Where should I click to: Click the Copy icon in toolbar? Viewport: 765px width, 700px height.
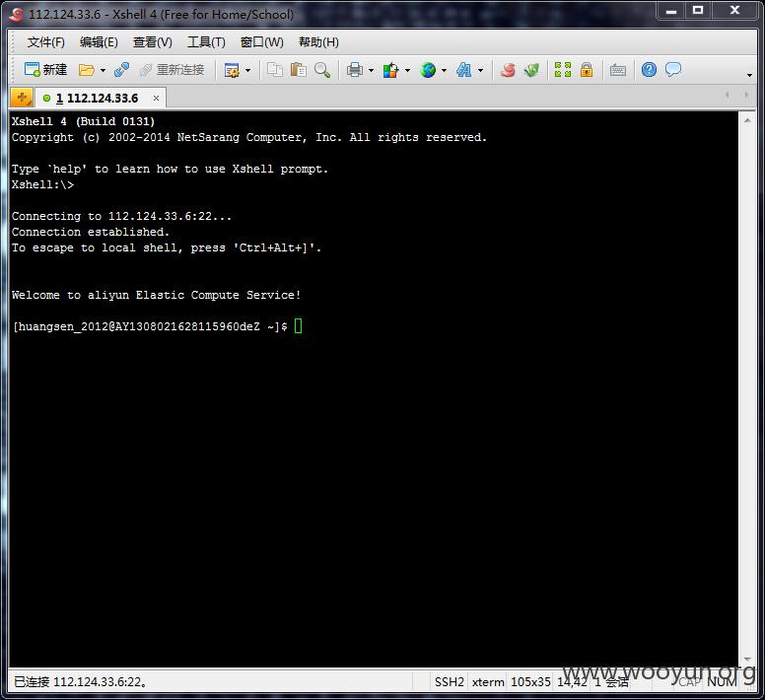[x=275, y=70]
